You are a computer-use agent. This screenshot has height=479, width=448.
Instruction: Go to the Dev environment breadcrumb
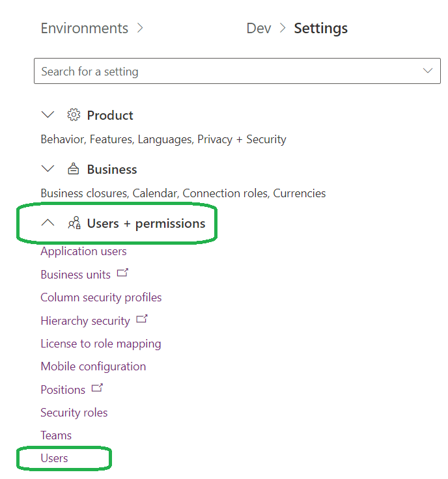coord(259,29)
